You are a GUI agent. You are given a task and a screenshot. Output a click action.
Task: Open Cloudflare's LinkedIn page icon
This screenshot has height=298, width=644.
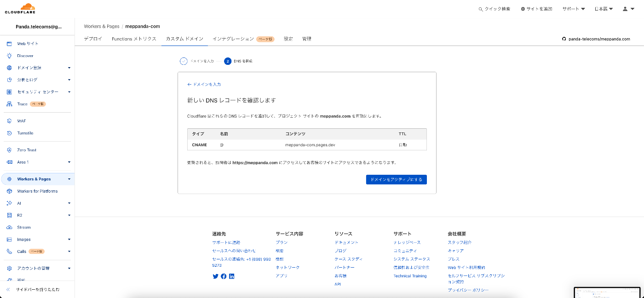click(x=231, y=276)
